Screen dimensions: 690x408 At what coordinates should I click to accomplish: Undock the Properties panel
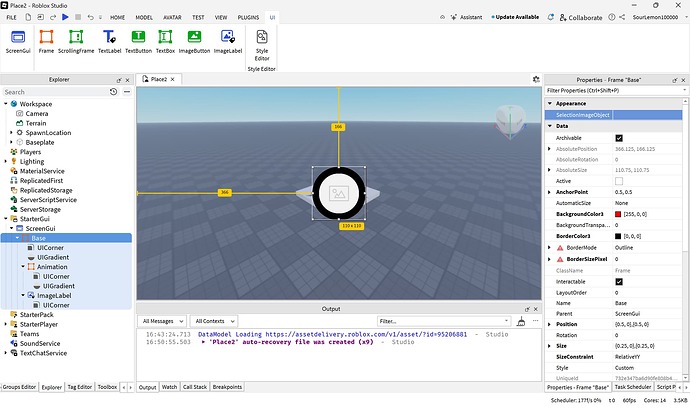[675, 80]
